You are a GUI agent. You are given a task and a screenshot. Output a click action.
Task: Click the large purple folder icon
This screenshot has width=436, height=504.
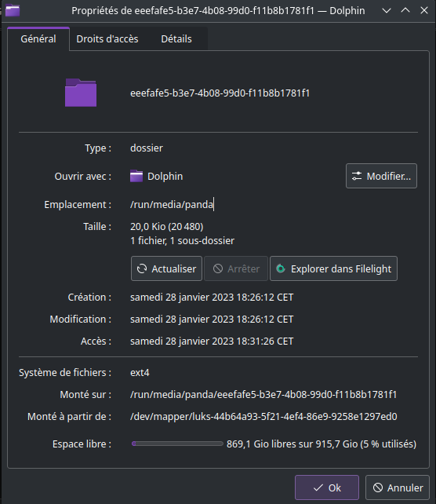point(81,93)
